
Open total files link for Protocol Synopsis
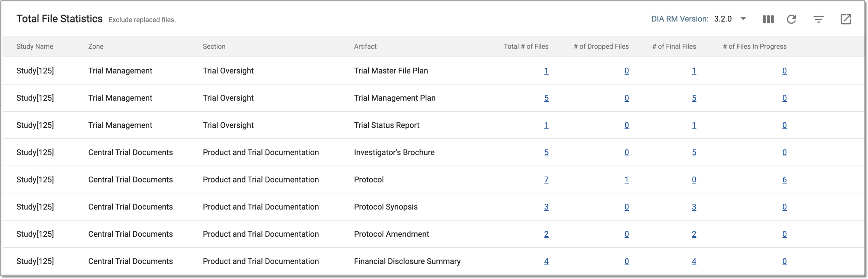tap(546, 207)
